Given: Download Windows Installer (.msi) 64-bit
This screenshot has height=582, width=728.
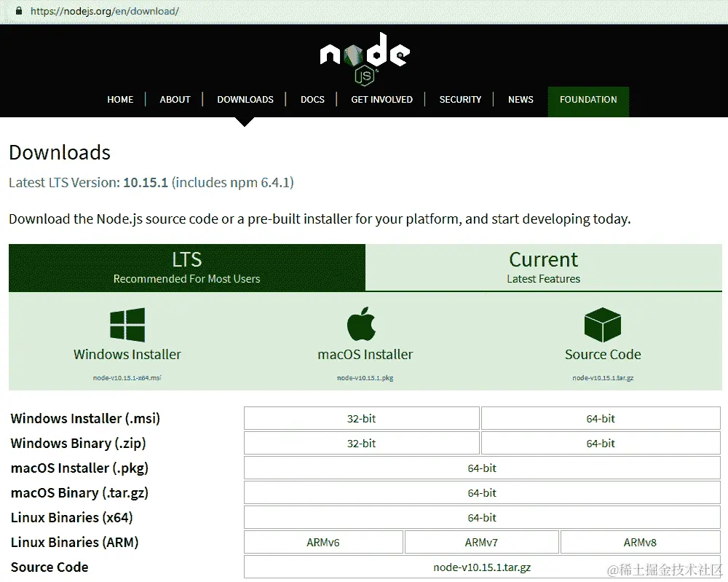Looking at the screenshot, I should pyautogui.click(x=601, y=419).
